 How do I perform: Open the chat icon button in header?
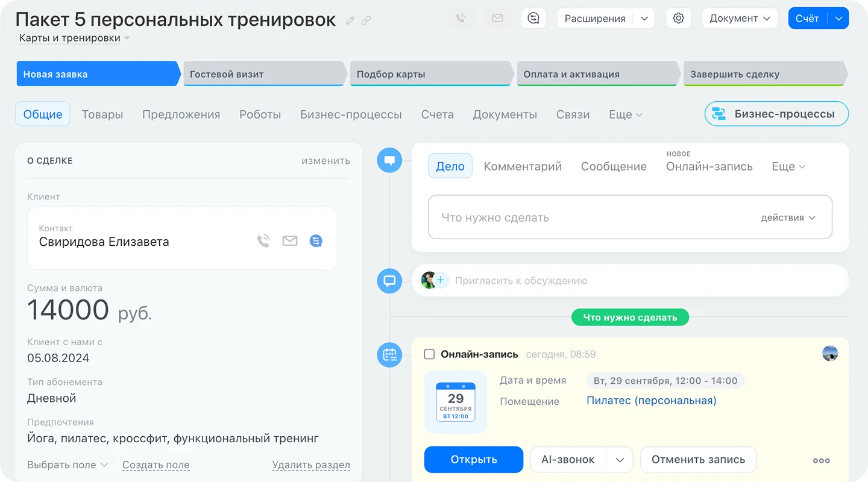click(533, 18)
